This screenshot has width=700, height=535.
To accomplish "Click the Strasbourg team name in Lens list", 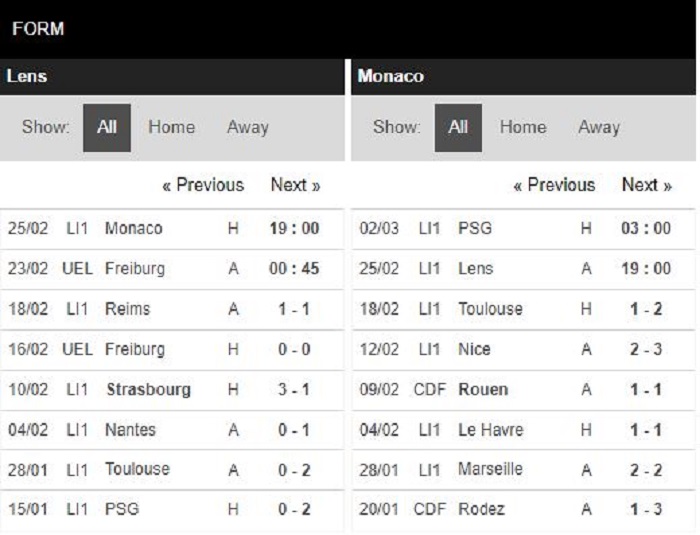I will pos(148,390).
